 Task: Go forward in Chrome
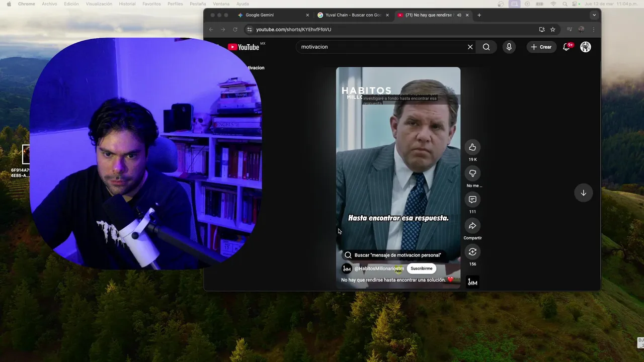(223, 30)
